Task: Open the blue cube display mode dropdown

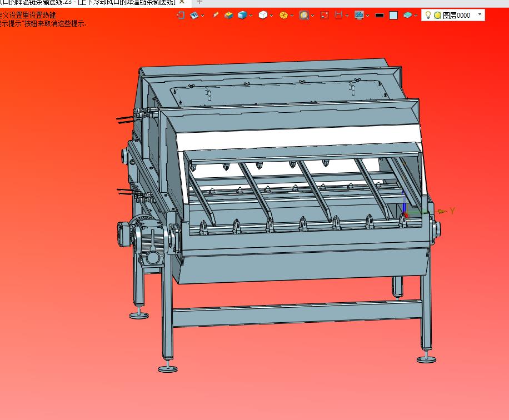Action: [251, 16]
